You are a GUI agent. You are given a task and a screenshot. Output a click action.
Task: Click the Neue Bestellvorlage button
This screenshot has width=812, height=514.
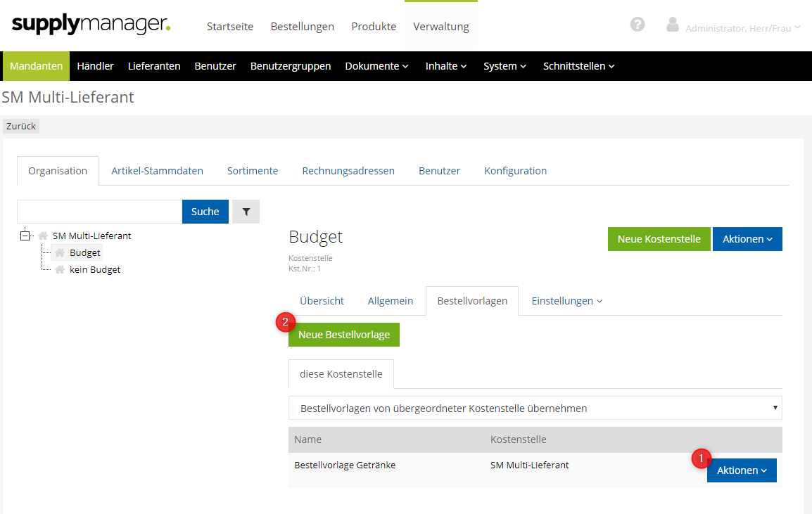pos(344,335)
